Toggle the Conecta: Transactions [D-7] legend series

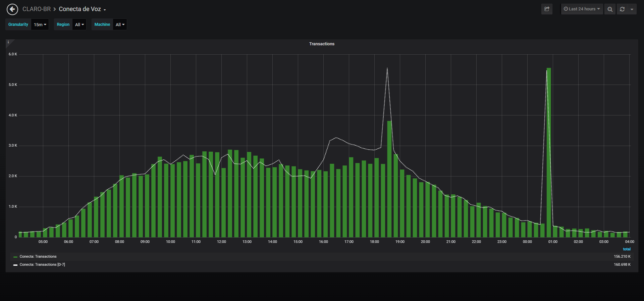coord(42,265)
